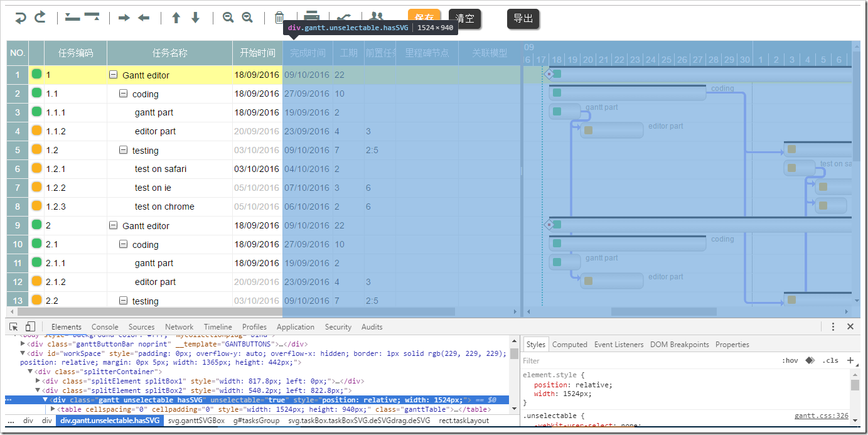Viewport: 868px width, 435px height.
Task: Expand the ganttButtonBar div node
Action: (23, 344)
